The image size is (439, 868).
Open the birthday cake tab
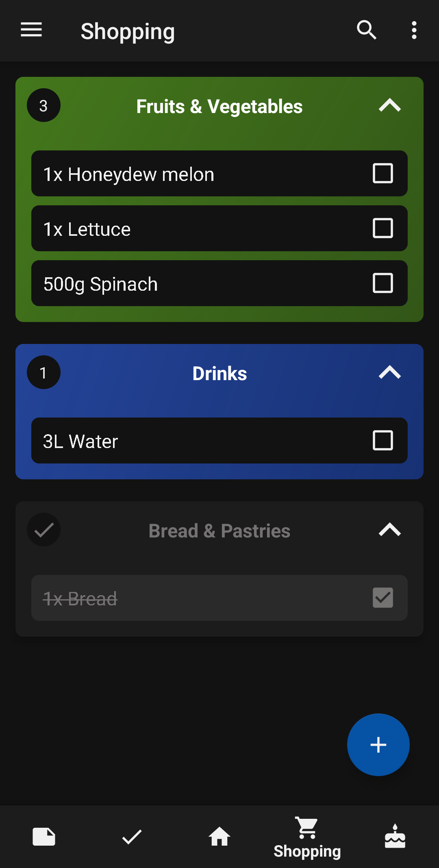click(x=395, y=837)
